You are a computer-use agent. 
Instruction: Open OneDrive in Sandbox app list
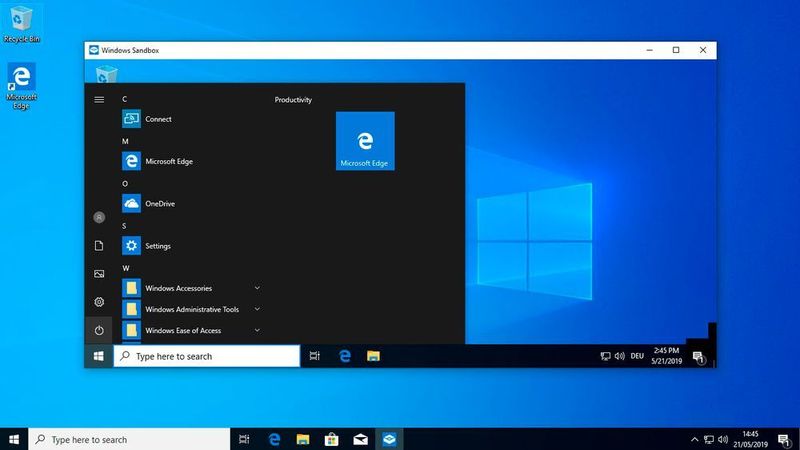(191, 204)
